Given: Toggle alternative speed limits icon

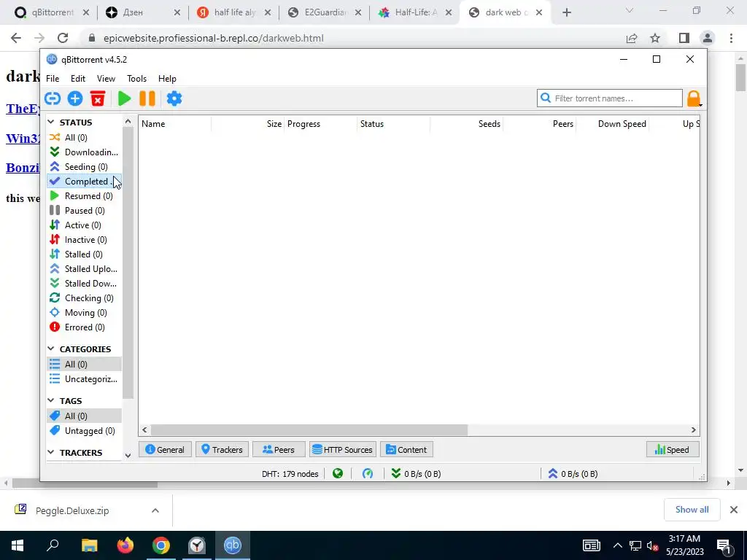Looking at the screenshot, I should [368, 474].
